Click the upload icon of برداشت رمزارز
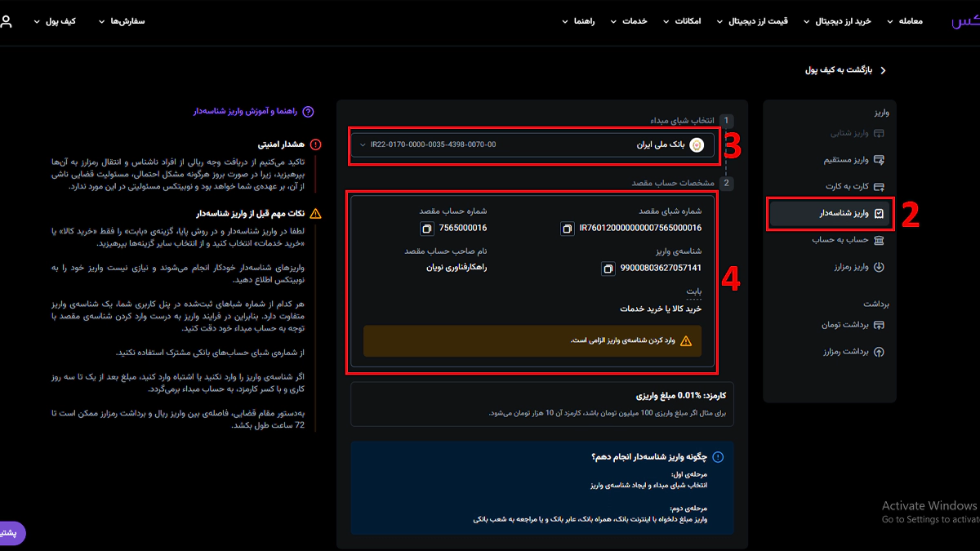 (x=879, y=352)
